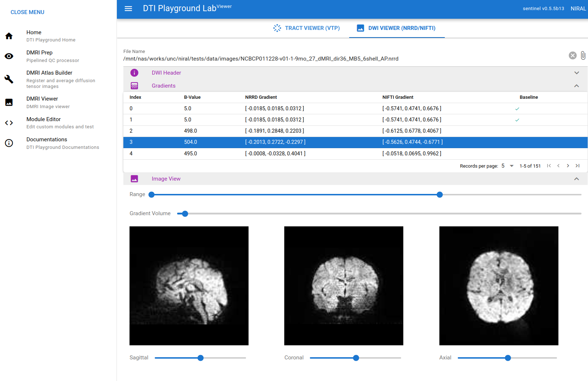Collapse the Image View panel
The image size is (588, 381).
576,179
